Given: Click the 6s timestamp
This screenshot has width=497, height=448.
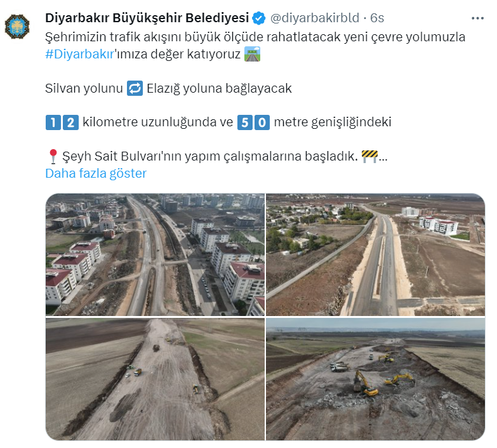Looking at the screenshot, I should point(377,18).
